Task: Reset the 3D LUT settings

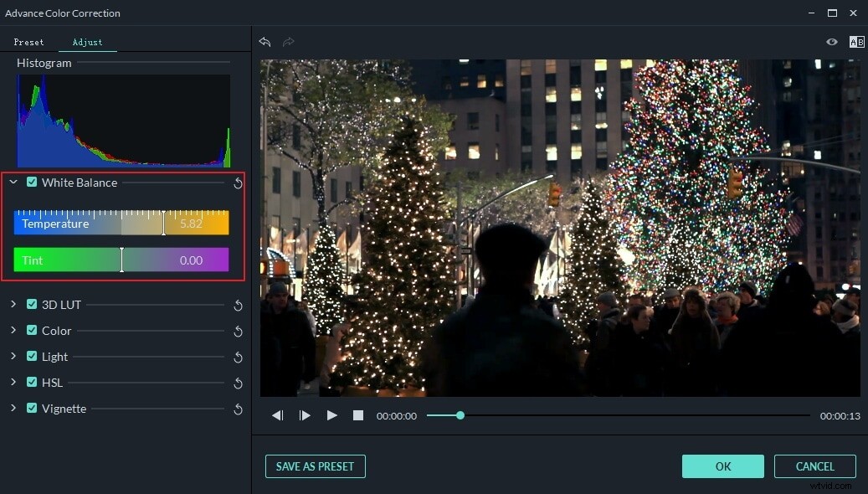Action: pyautogui.click(x=238, y=305)
